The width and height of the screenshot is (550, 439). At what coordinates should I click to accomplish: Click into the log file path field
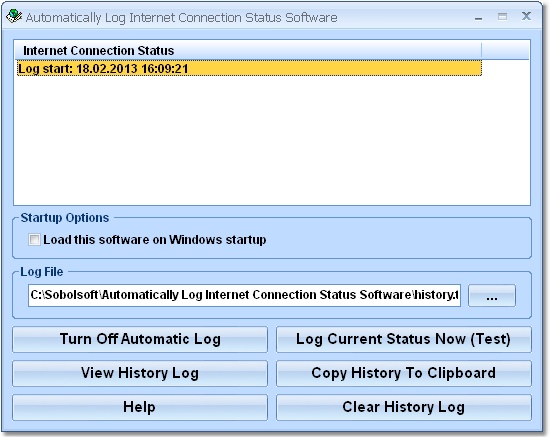[244, 295]
